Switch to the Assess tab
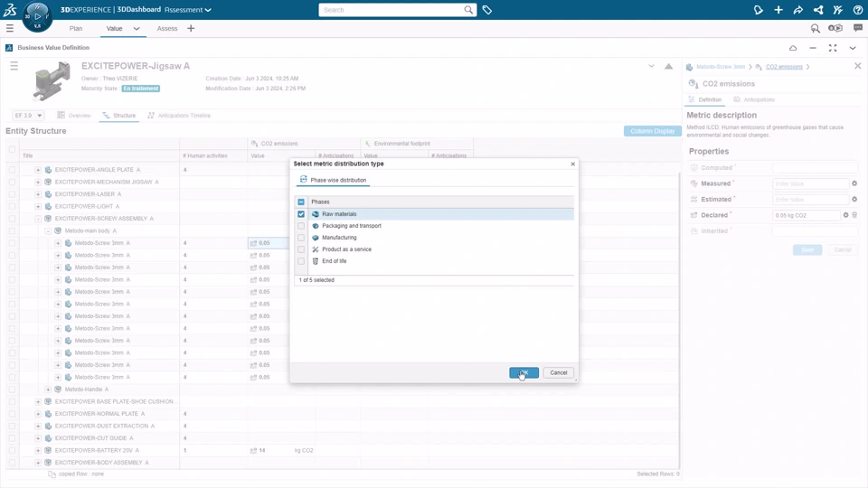 [x=167, y=28]
